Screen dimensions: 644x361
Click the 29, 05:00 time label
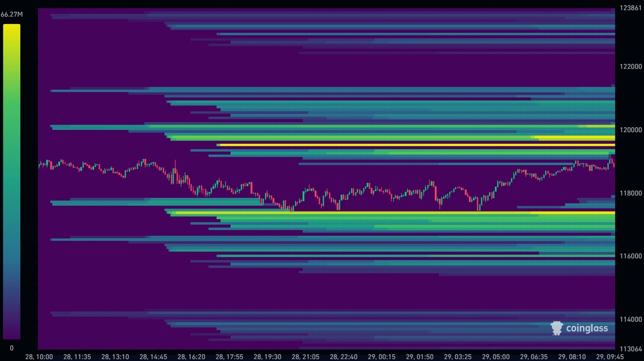(x=496, y=357)
